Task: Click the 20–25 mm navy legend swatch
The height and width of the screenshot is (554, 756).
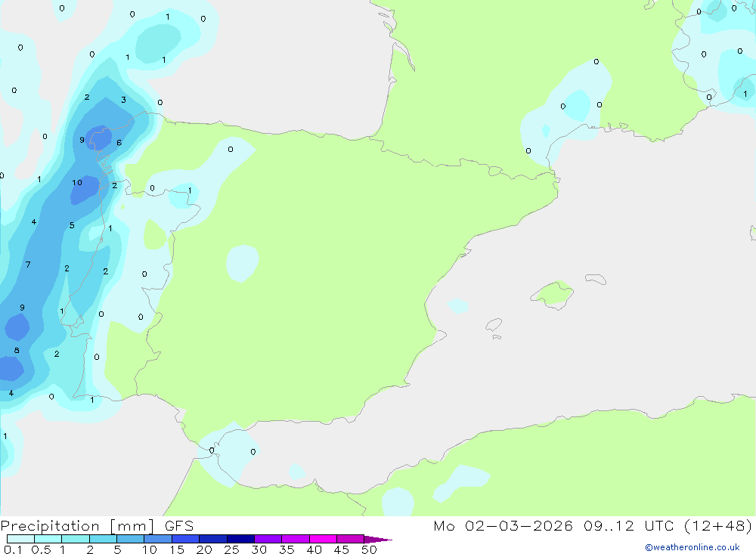Action: [x=212, y=539]
